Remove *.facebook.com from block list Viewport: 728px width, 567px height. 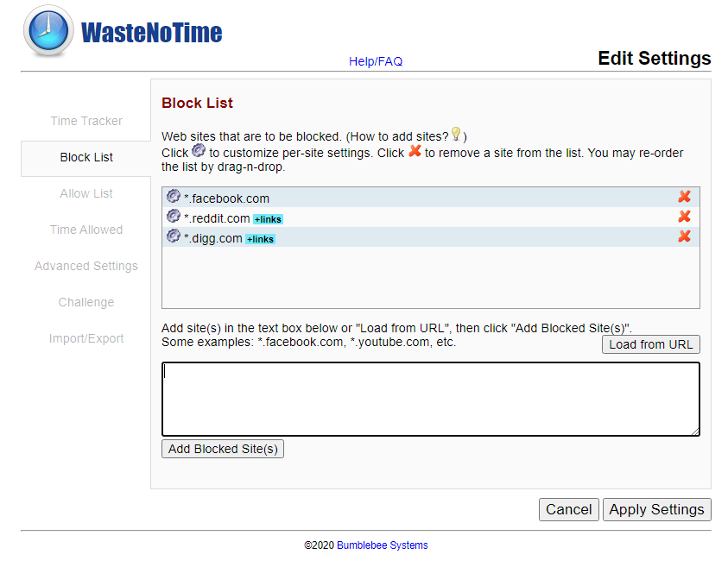[684, 197]
